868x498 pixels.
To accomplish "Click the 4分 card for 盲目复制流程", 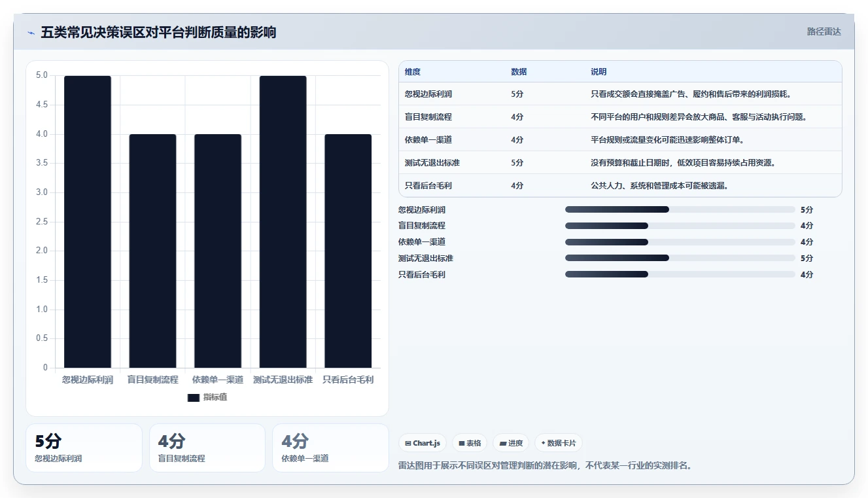I will point(207,448).
